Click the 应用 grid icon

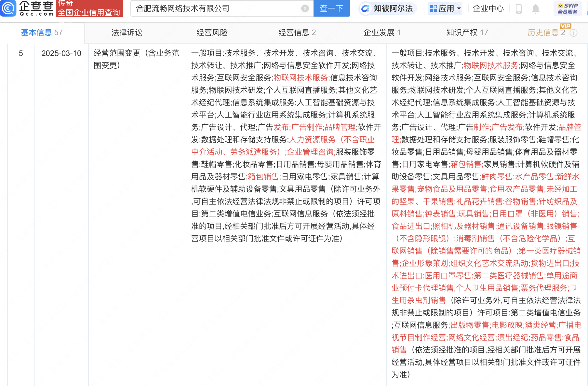[x=433, y=8]
